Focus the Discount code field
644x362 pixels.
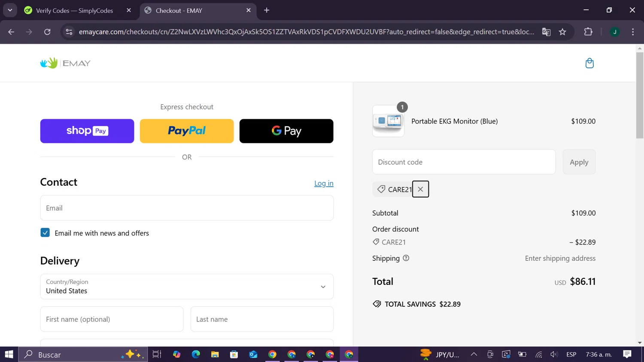click(464, 162)
